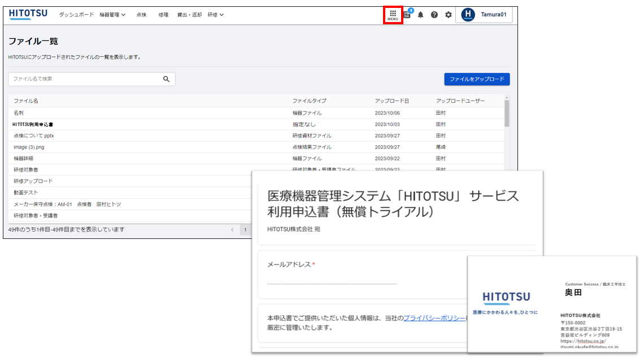Click the HITOTSU logo in header
Viewport: 644px width, 357px height.
(x=28, y=14)
